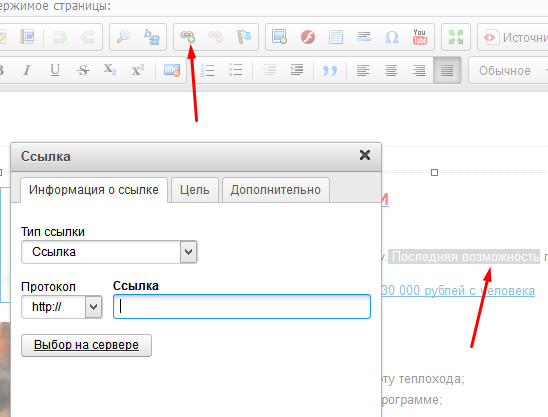Click the 30 000 рублей link
The width and height of the screenshot is (548, 417).
(x=458, y=291)
